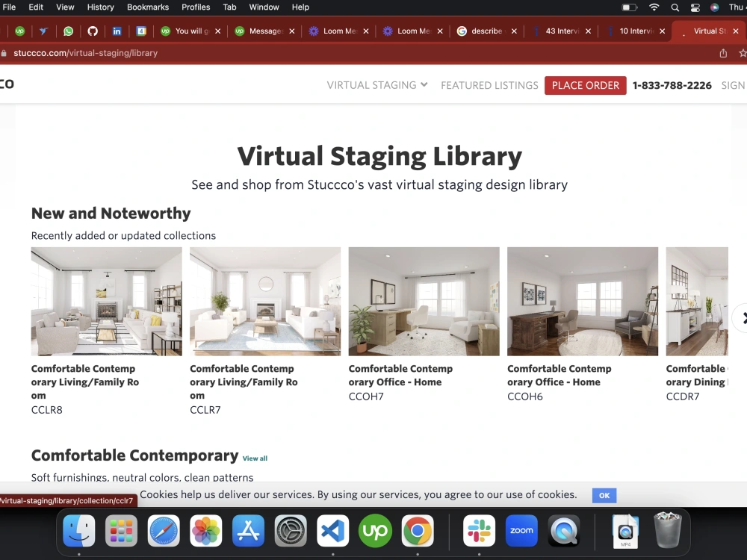The width and height of the screenshot is (747, 560).
Task: Open the Help menu
Action: coord(300,7)
